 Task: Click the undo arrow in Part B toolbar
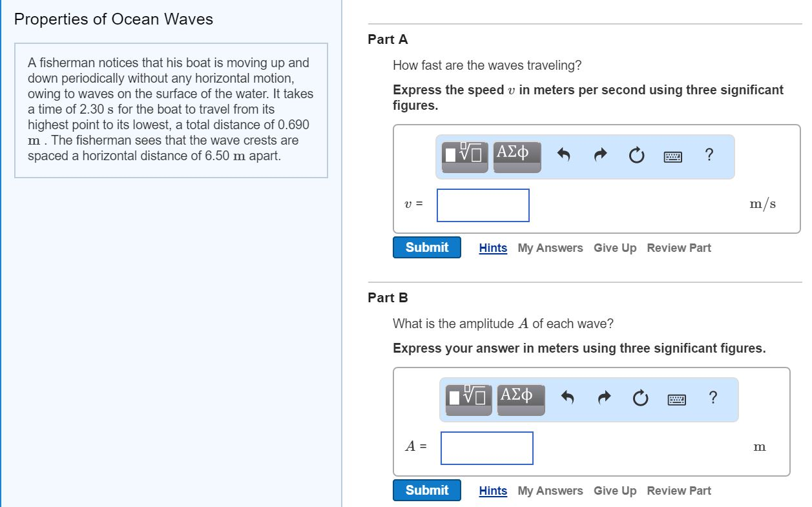pyautogui.click(x=566, y=398)
